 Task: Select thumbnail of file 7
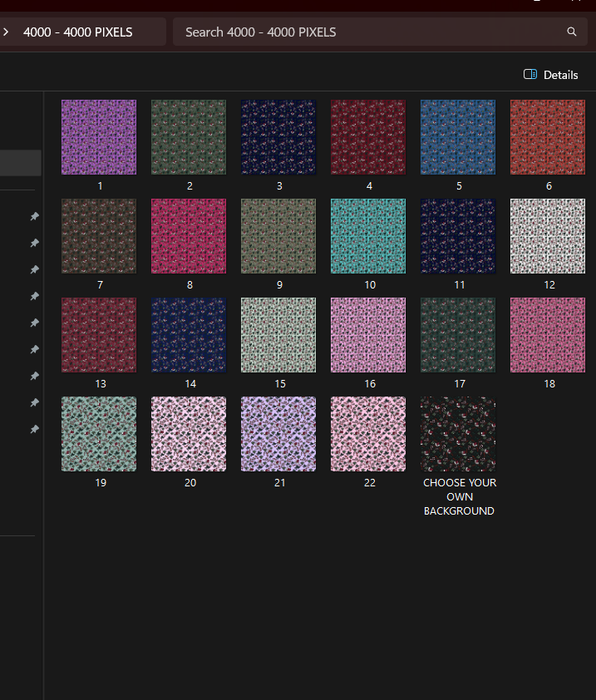click(99, 236)
